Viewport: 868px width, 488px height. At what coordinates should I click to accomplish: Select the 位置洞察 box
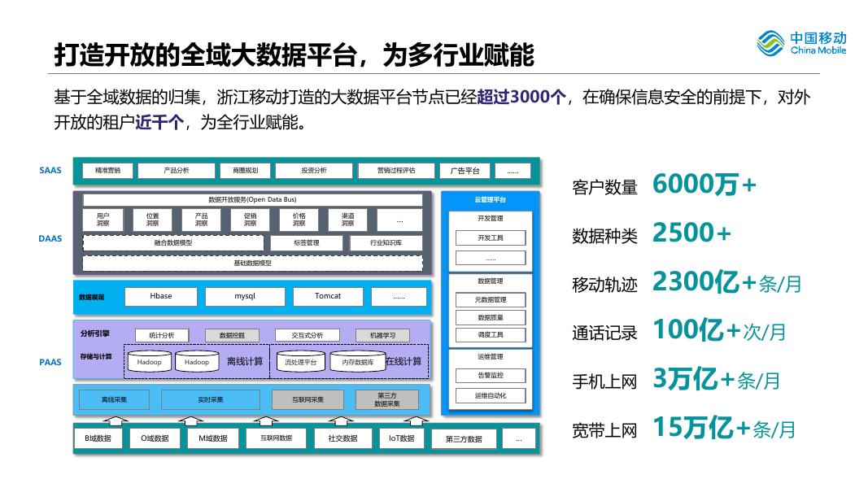pyautogui.click(x=152, y=220)
